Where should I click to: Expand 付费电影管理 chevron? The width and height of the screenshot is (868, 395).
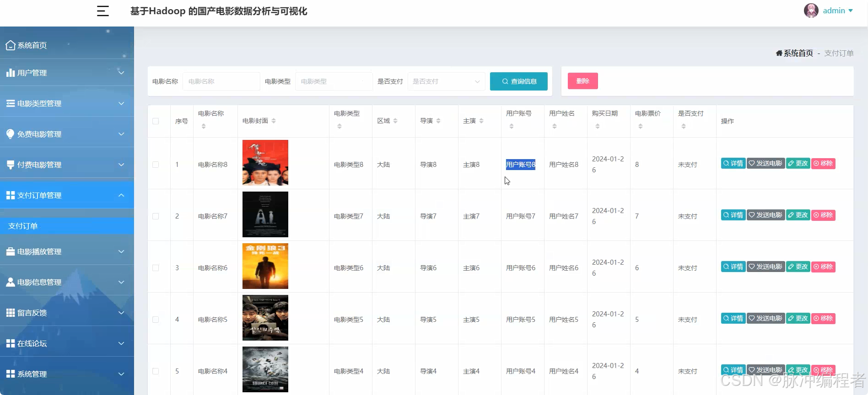(121, 165)
